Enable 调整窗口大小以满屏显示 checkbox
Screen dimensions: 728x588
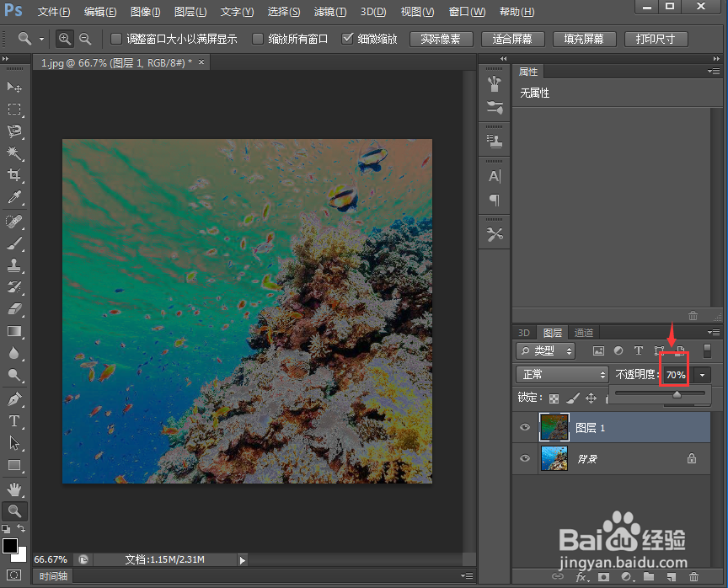tap(116, 39)
